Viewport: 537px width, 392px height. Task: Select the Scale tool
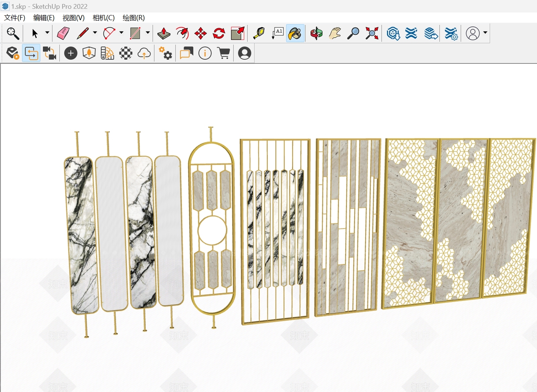(x=238, y=33)
